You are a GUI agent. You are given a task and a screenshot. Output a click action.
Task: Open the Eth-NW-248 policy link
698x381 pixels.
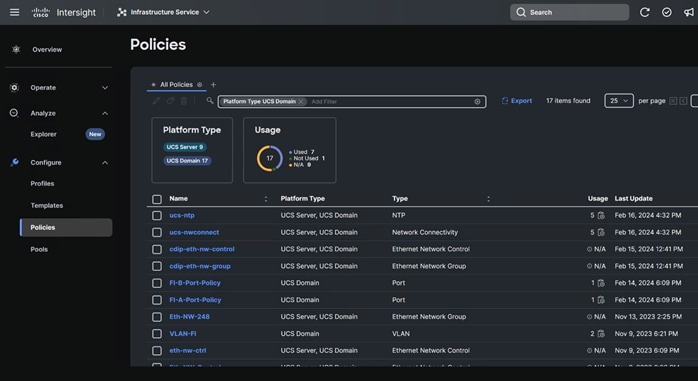[x=189, y=317]
